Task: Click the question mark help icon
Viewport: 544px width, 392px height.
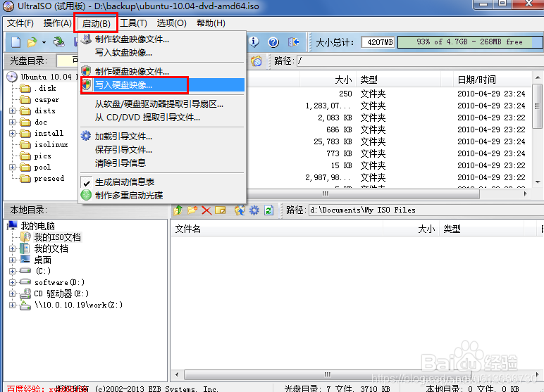Action: 273,42
